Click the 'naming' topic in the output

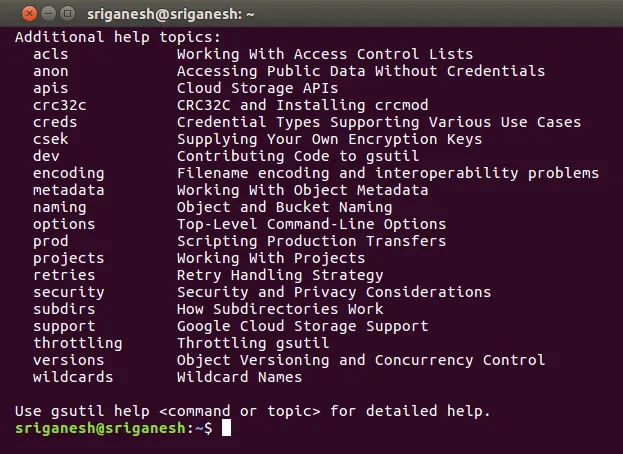pos(59,207)
